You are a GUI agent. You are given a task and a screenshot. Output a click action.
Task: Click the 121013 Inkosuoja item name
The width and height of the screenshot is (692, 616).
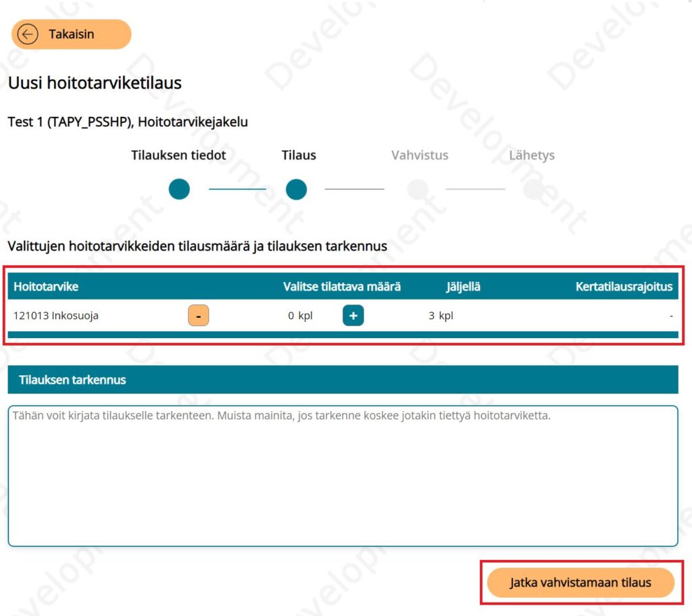coord(56,316)
